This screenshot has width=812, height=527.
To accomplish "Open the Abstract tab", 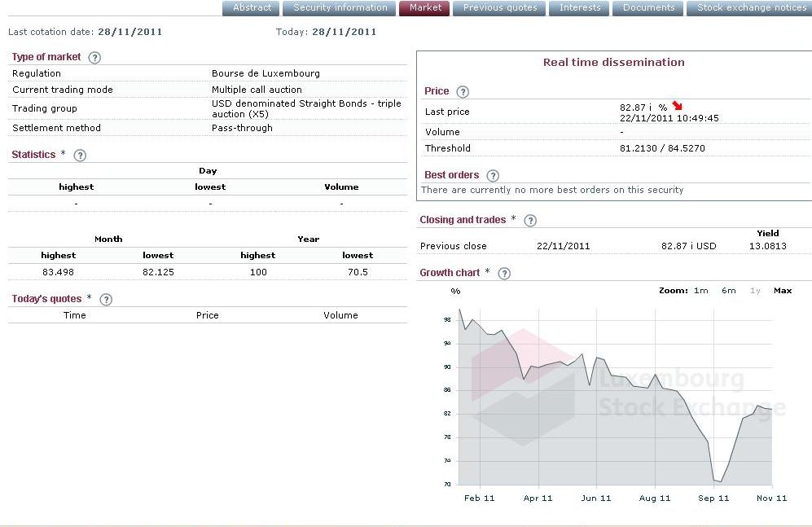I will click(252, 8).
